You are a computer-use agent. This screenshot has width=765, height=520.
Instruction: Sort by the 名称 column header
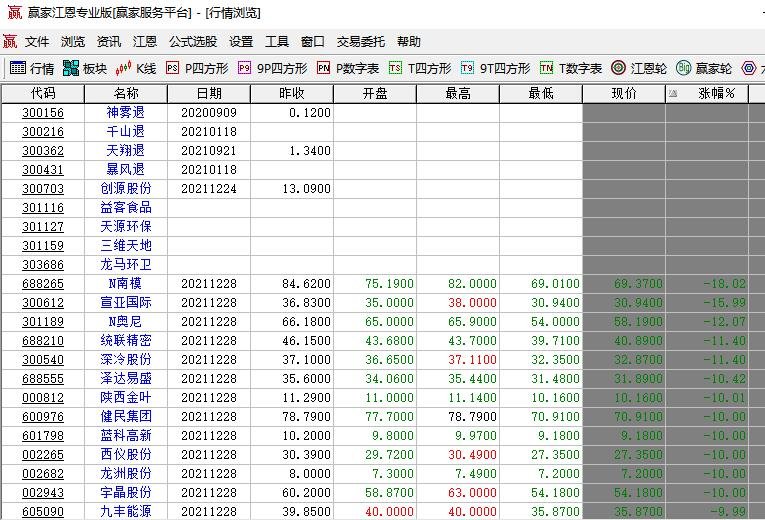[x=126, y=94]
